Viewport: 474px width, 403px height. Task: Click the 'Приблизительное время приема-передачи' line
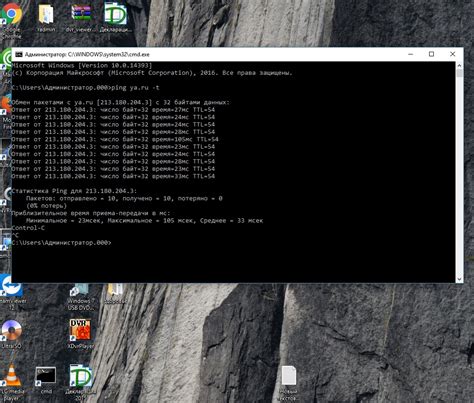click(x=91, y=213)
